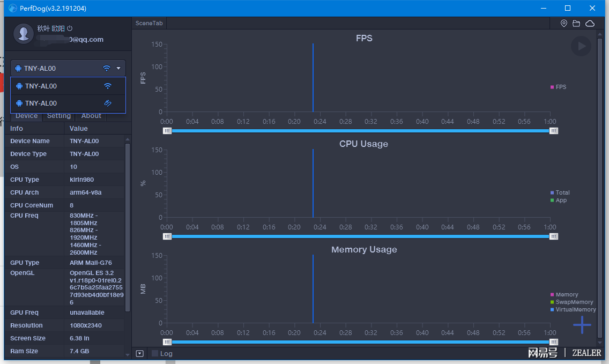Toggle App series in CPU legend
The height and width of the screenshot is (364, 609).
(559, 200)
